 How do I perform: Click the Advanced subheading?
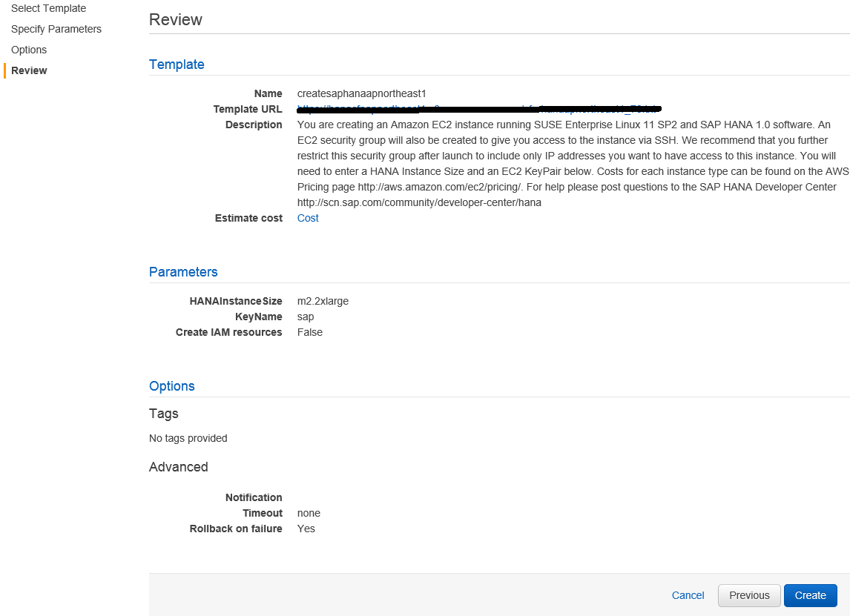178,467
